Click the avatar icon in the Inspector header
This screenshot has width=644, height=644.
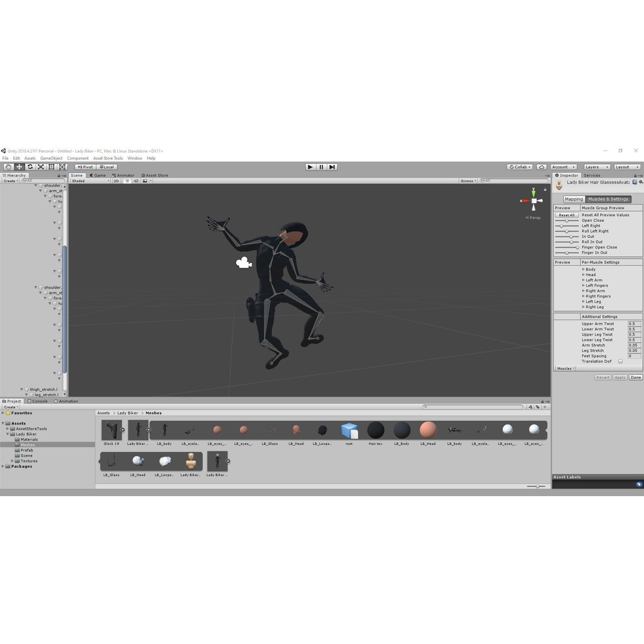[559, 185]
